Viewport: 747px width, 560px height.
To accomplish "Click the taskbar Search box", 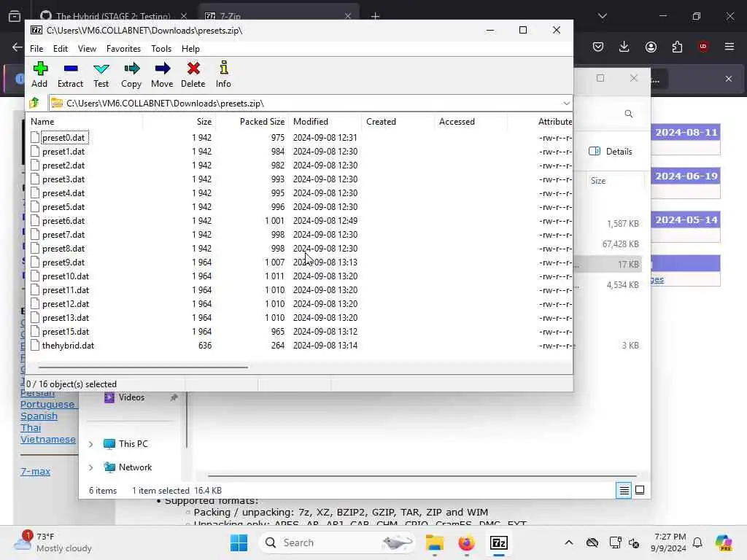I will pyautogui.click(x=337, y=542).
